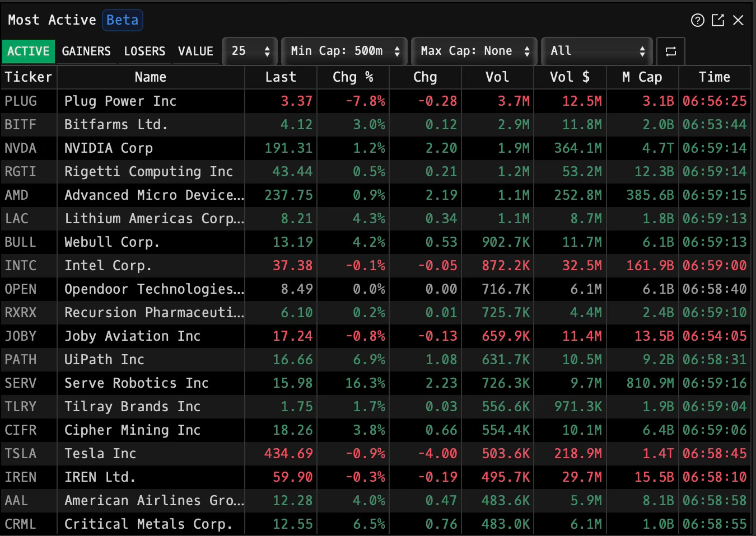
Task: Select the AMD ticker
Action: click(16, 195)
